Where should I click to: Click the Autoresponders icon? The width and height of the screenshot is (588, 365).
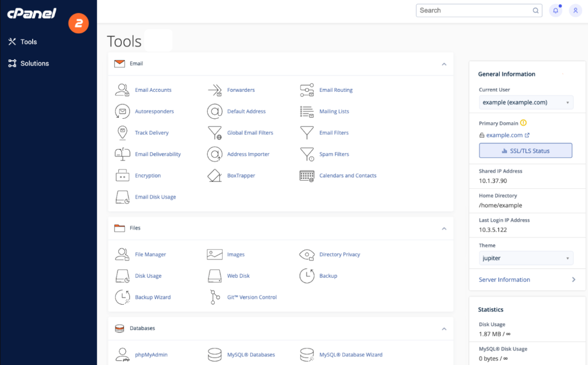(x=122, y=111)
